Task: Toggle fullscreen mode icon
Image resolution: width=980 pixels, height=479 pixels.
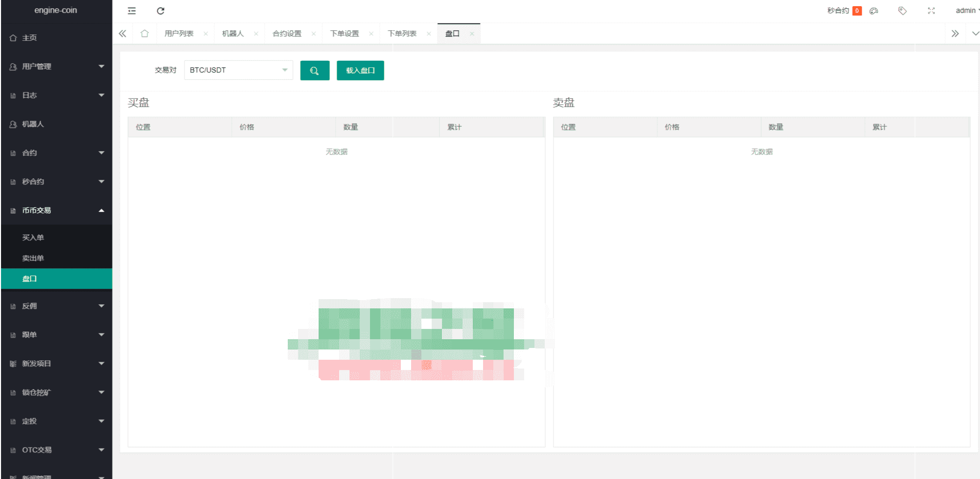Action: pyautogui.click(x=931, y=11)
